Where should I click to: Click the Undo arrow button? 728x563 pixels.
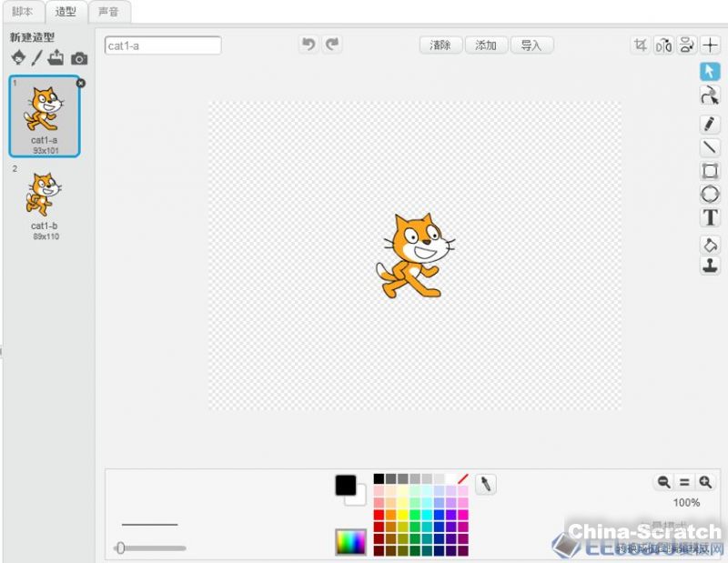[308, 45]
